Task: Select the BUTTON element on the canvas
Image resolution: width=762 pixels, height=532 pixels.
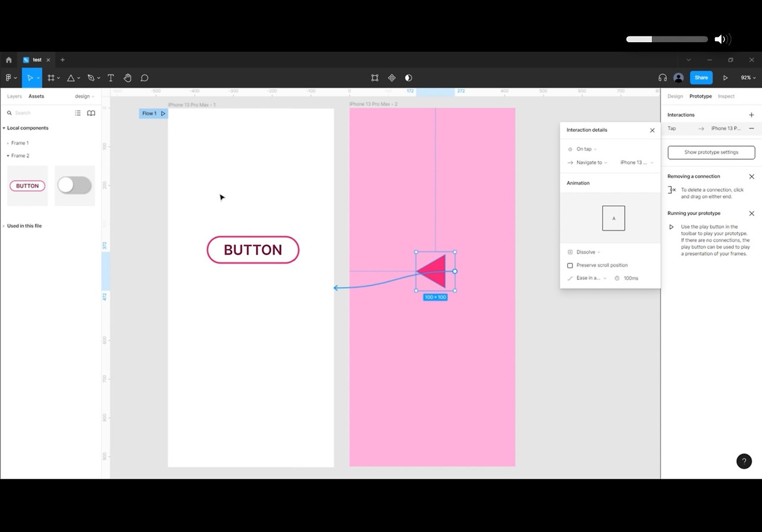Action: (x=253, y=250)
